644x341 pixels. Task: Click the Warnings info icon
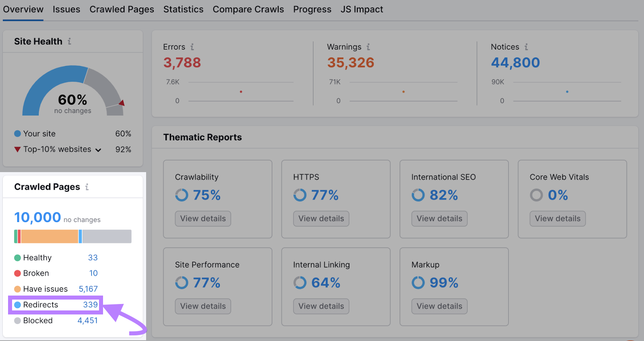click(x=369, y=47)
